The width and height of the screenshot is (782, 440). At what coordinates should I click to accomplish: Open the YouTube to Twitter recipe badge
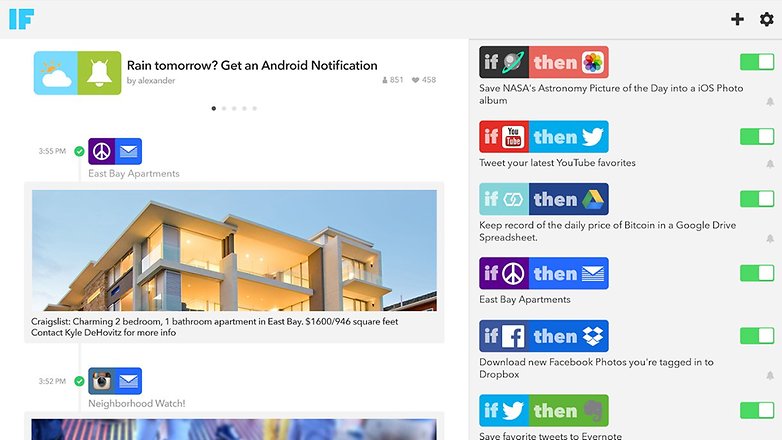pos(544,136)
